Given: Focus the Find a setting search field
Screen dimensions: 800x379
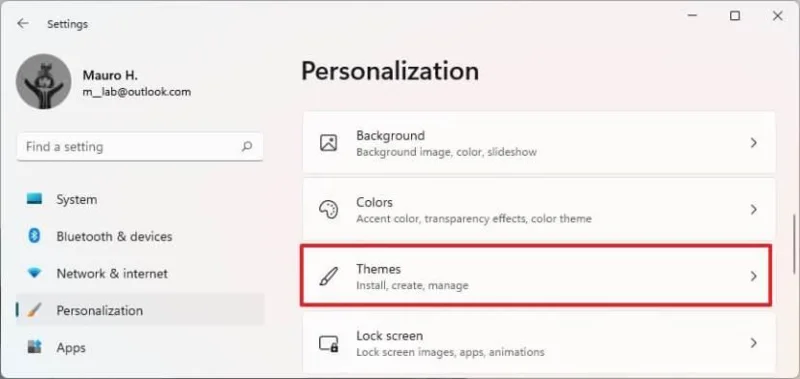Looking at the screenshot, I should (140, 147).
